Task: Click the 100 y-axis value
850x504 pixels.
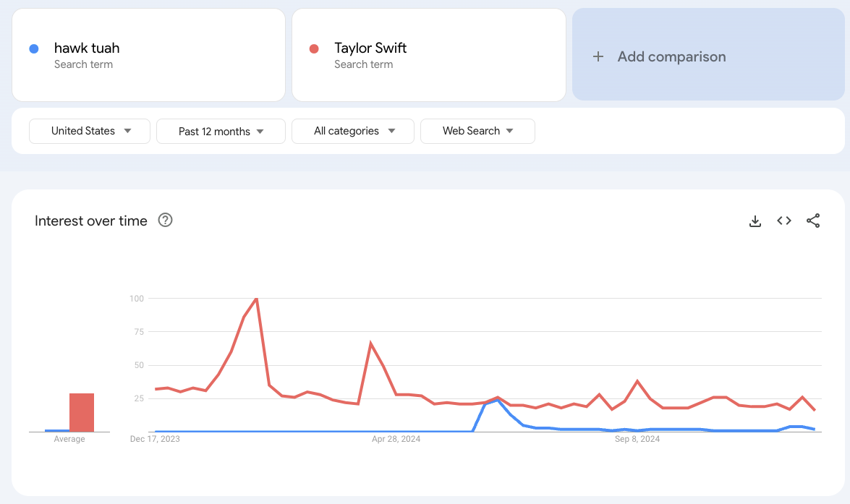Action: tap(137, 299)
